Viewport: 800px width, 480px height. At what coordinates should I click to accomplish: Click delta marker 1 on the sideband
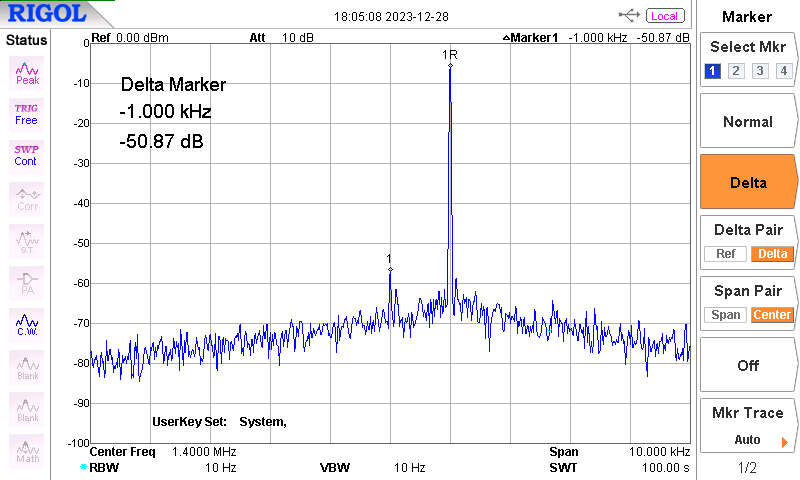390,269
